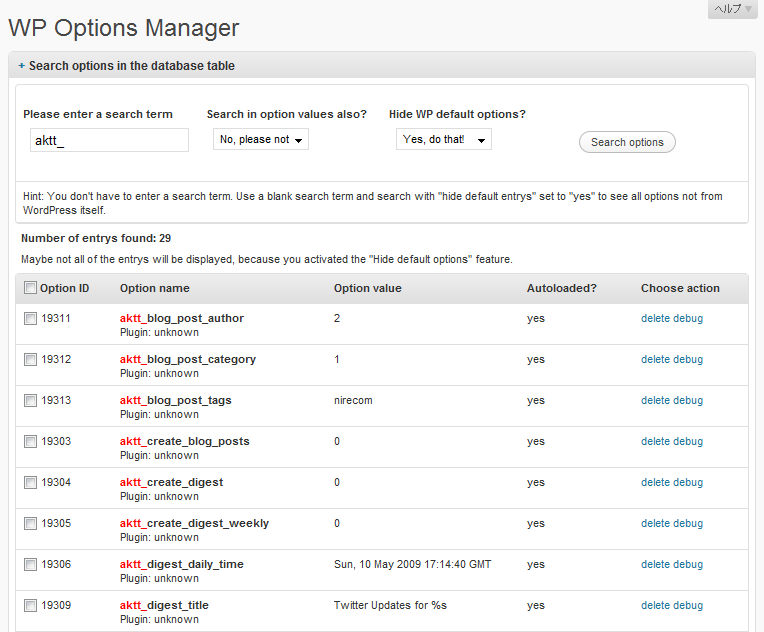Click the Search options button
Screen dimensions: 764x632
click(x=627, y=142)
